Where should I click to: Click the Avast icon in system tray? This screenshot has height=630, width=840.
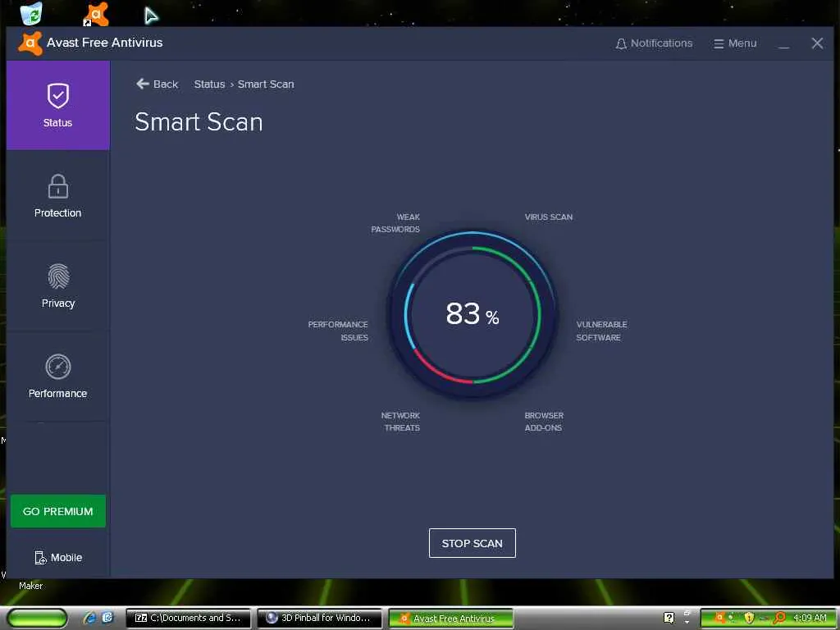719,618
